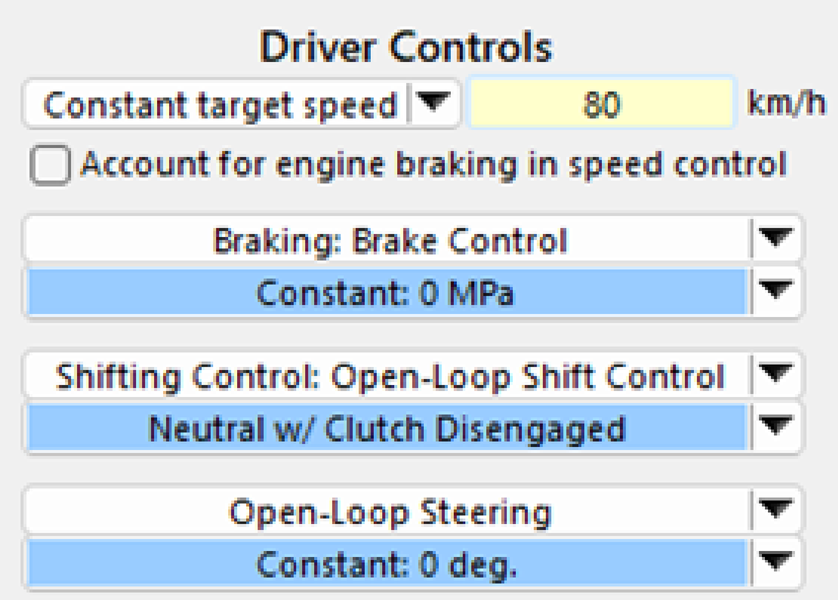Click the km/h unit label

[786, 104]
